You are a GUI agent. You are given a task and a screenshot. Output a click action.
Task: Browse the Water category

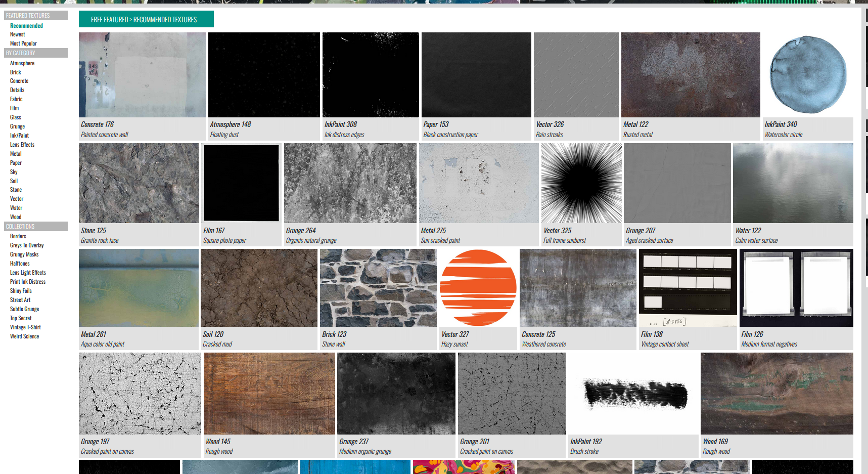tap(16, 208)
